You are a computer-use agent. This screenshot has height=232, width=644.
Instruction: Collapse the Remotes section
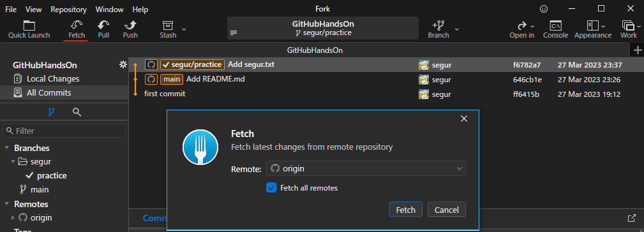pos(7,204)
